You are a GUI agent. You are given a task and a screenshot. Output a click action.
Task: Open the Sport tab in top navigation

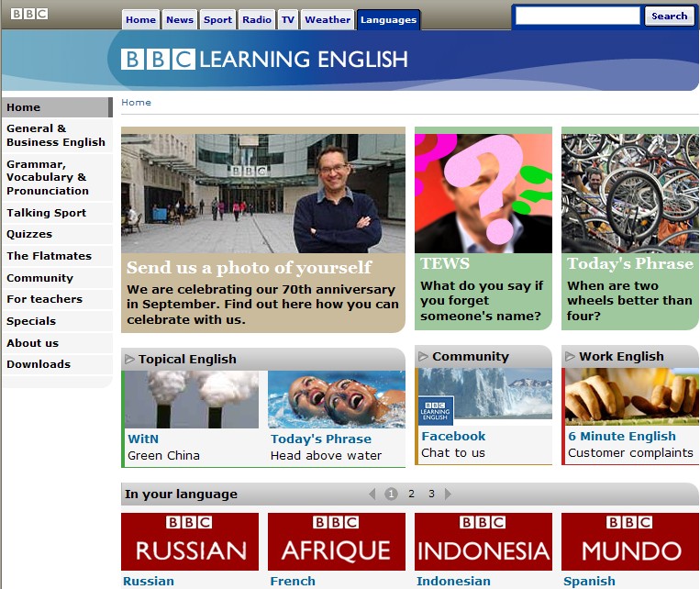[x=217, y=19]
